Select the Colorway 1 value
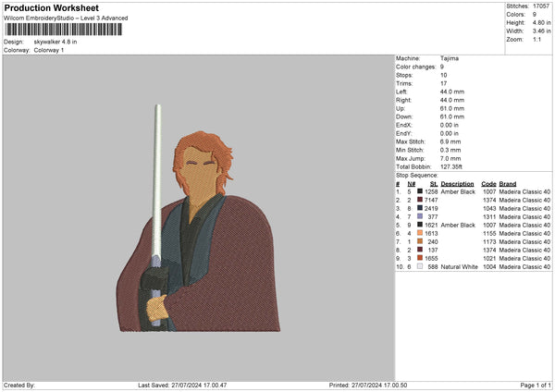 (49, 50)
